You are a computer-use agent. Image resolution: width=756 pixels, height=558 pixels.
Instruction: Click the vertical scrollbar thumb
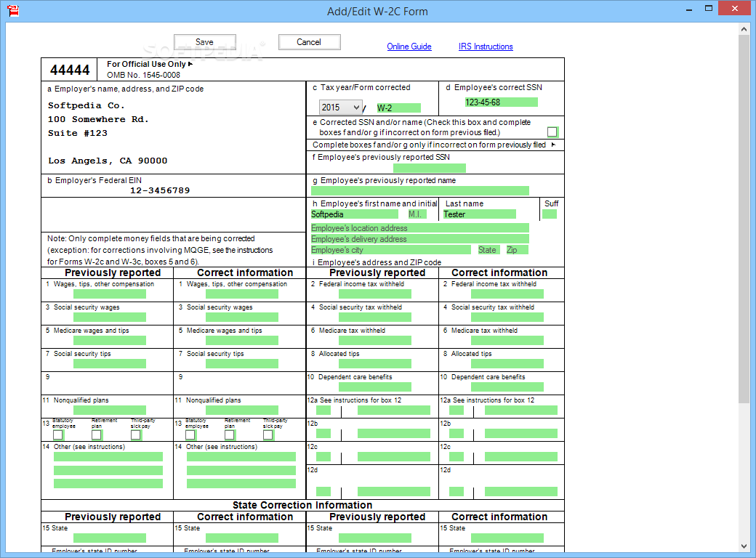744,219
